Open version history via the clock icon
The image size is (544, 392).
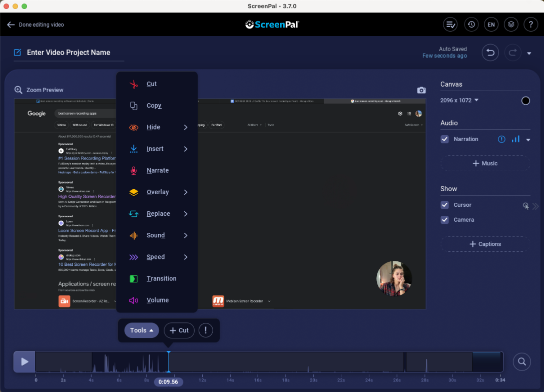(x=471, y=24)
